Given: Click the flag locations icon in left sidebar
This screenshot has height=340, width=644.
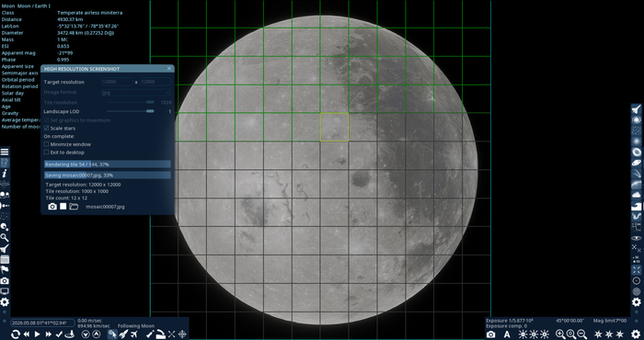Looking at the screenshot, I should tap(5, 270).
